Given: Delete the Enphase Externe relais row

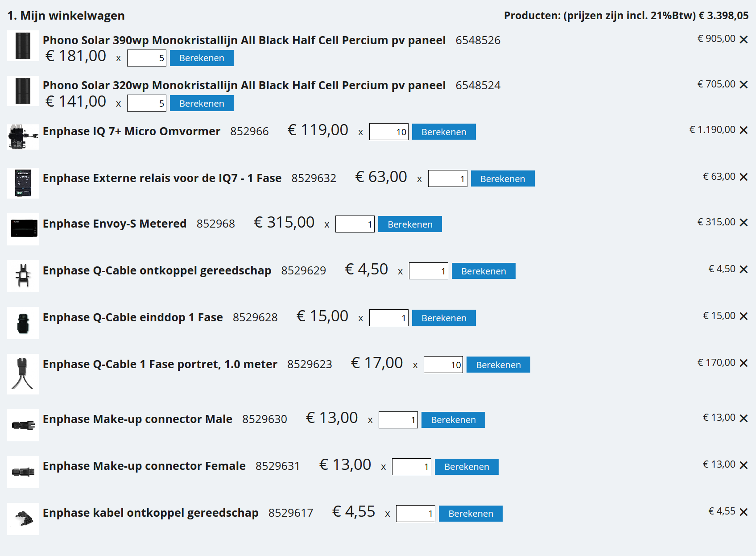Looking at the screenshot, I should (x=744, y=177).
